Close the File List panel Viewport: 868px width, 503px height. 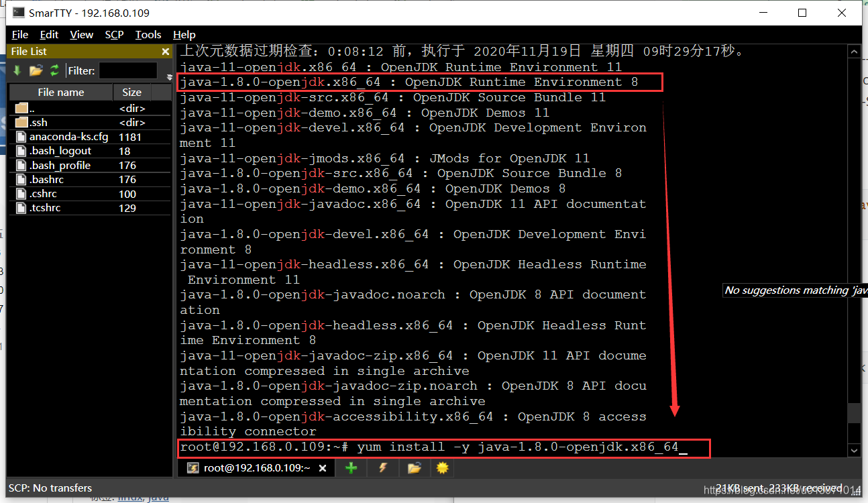(x=166, y=52)
